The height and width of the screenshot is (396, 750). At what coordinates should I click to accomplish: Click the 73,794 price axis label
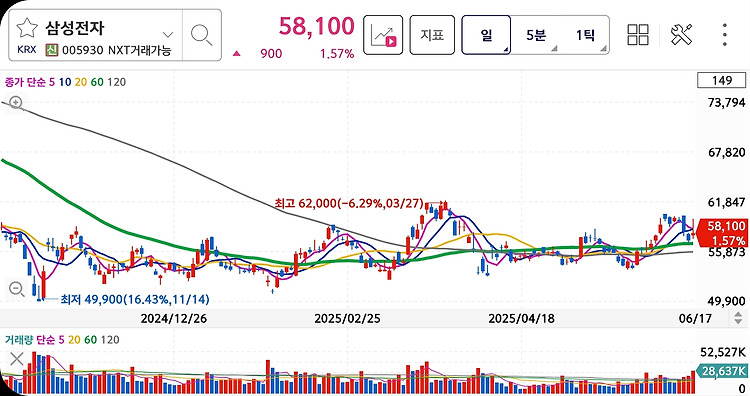[x=727, y=103]
